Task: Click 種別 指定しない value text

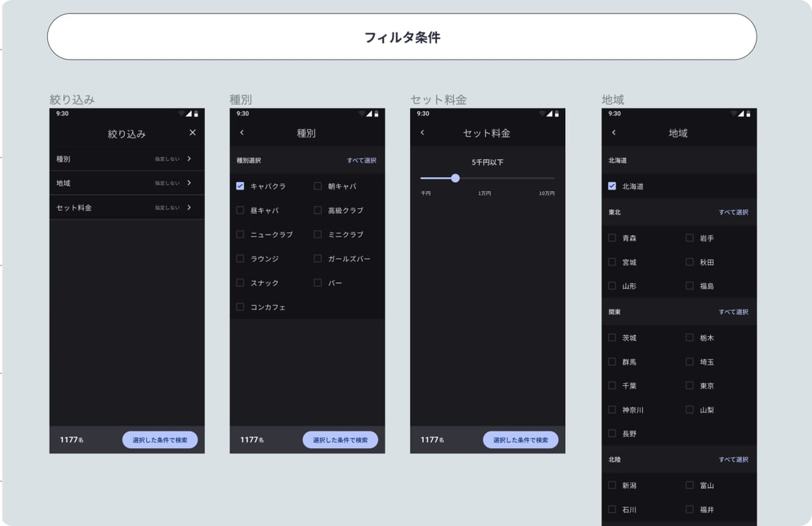Action: (167, 159)
